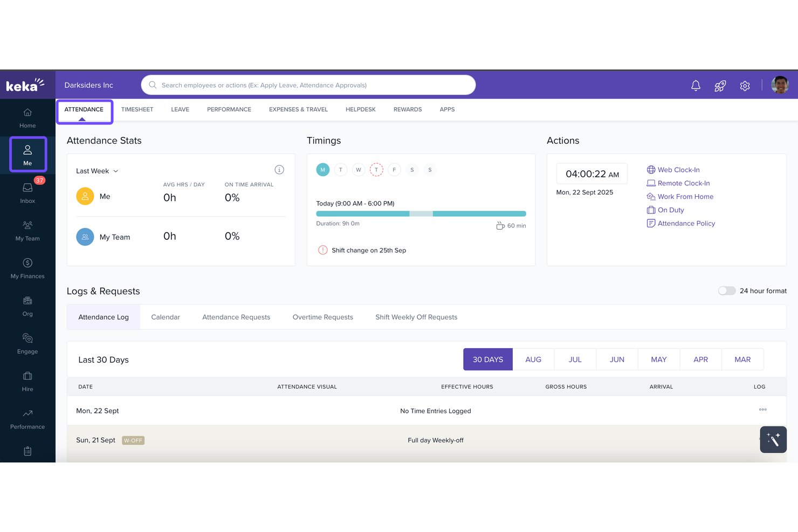Image resolution: width=798 pixels, height=532 pixels.
Task: Open Performance in the left sidebar
Action: [x=27, y=419]
